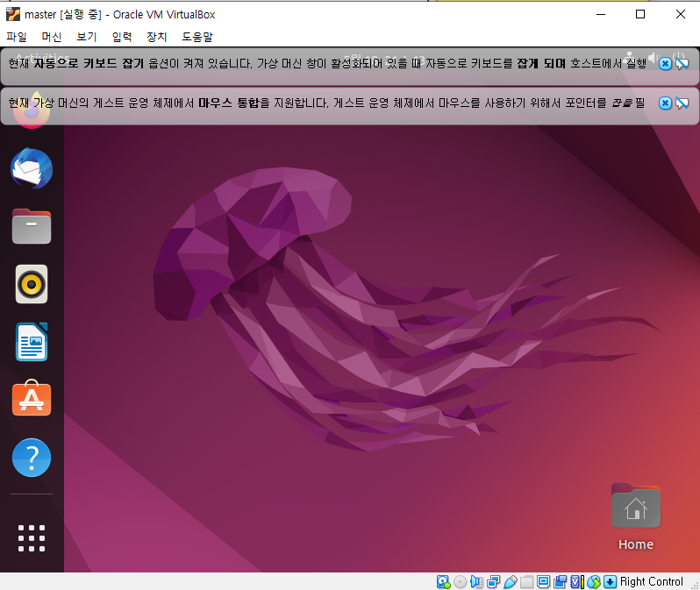Open the Home folder on the desktop

636,517
